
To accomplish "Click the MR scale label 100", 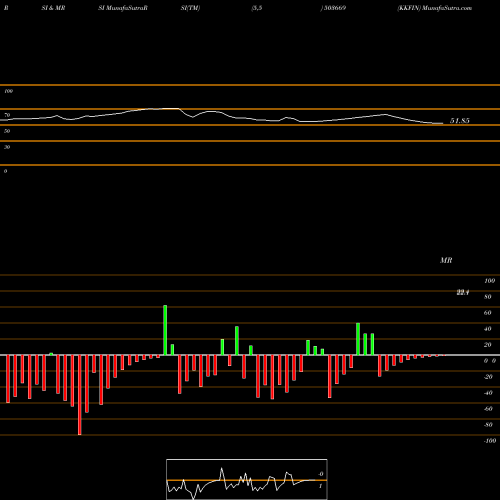I will point(490,281).
